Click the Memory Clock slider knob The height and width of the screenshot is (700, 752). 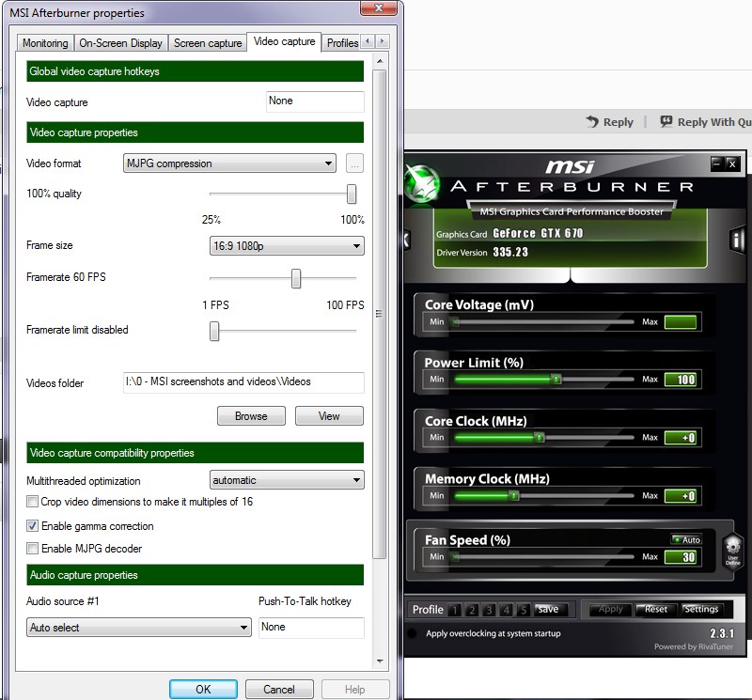click(513, 496)
